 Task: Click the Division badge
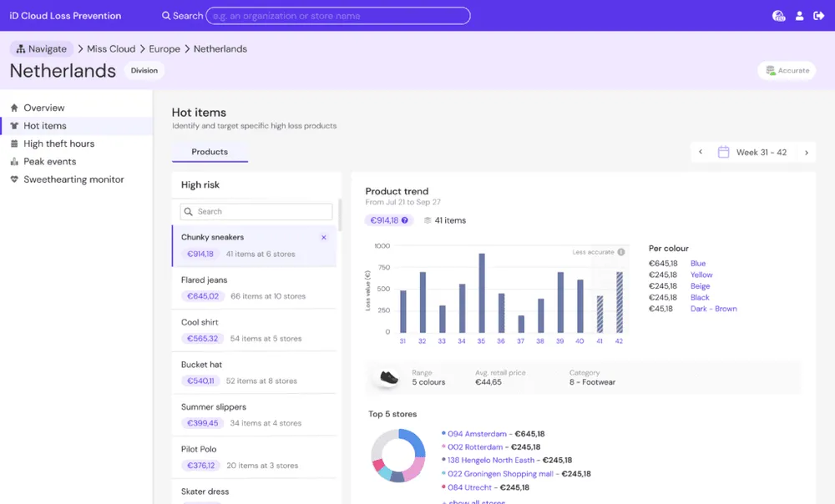tap(144, 71)
